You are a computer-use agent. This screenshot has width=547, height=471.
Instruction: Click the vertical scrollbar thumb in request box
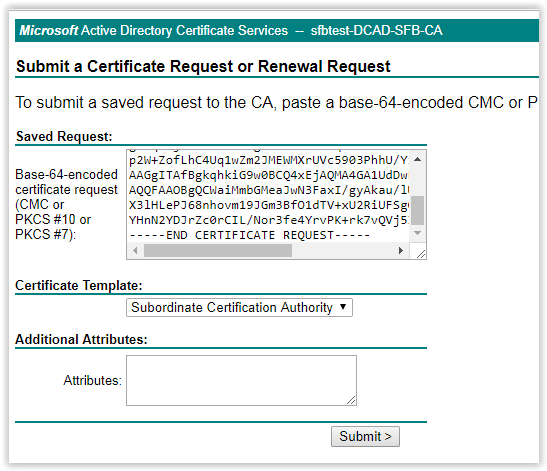[x=418, y=210]
